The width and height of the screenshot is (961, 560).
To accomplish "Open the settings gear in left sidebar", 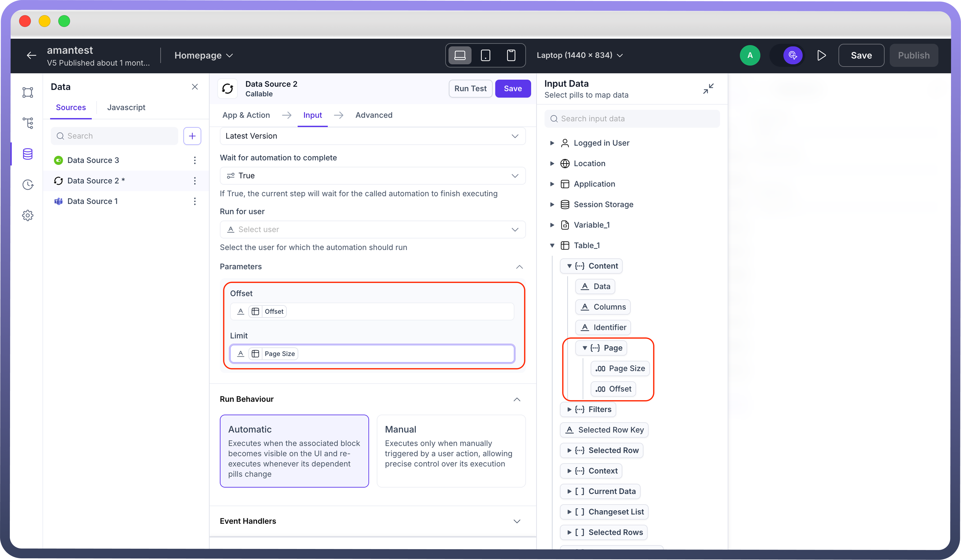I will click(27, 215).
